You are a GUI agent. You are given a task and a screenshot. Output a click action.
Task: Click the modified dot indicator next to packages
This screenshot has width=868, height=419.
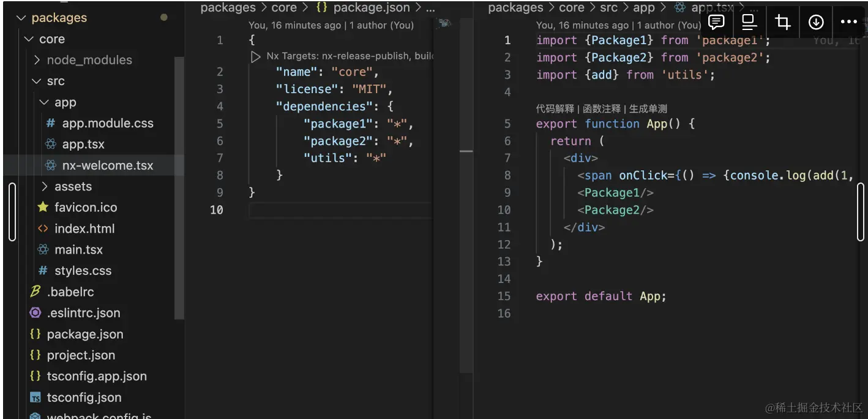pos(164,18)
